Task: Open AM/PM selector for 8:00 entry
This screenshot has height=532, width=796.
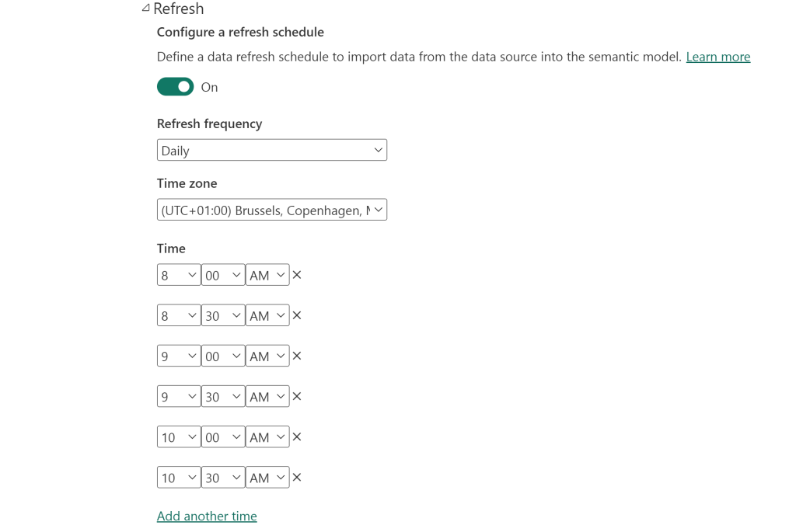Action: coord(267,275)
